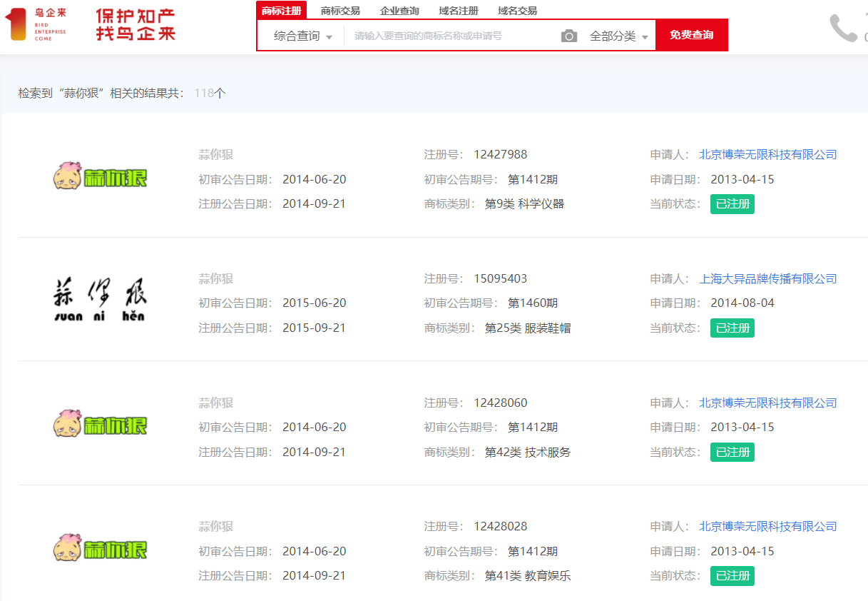Click category 第42类 技术服务
The width and height of the screenshot is (868, 601).
click(528, 453)
